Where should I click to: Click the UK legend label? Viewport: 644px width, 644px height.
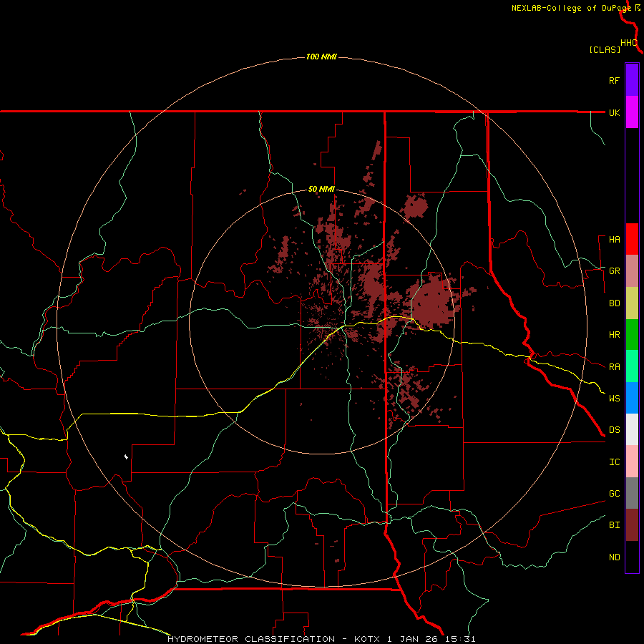pyautogui.click(x=614, y=112)
